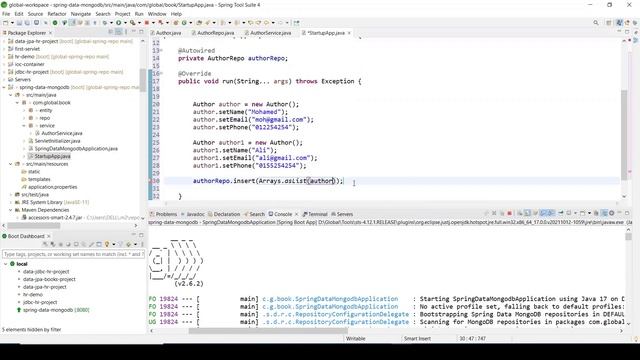Minimize the Package Explorer panel
640x360 pixels.
(133, 31)
